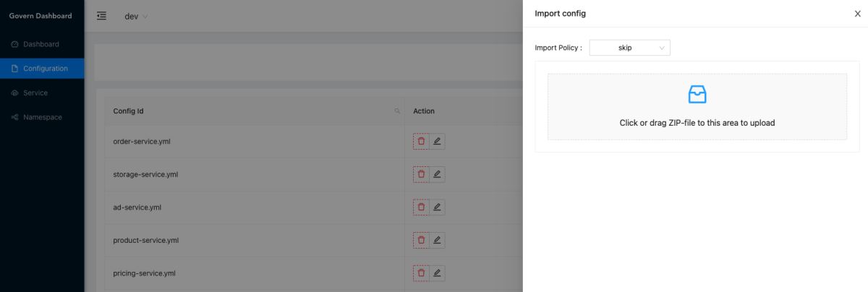Image resolution: width=868 pixels, height=292 pixels.
Task: Edit the order-service.yml config
Action: (437, 141)
